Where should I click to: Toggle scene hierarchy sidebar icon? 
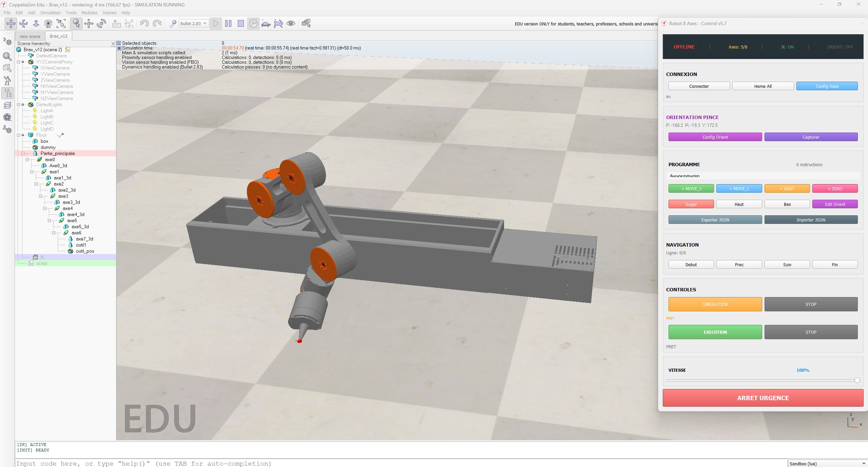click(x=7, y=93)
